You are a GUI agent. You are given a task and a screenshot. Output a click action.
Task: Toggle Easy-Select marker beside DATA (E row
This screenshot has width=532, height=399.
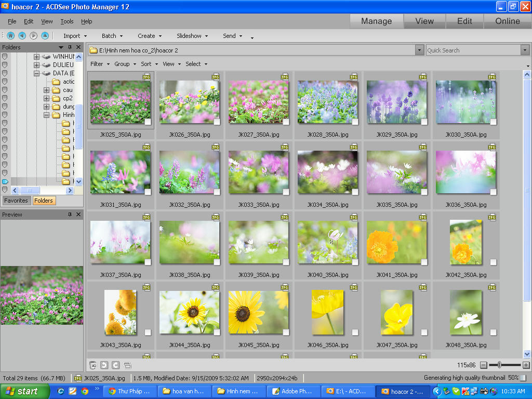[x=5, y=73]
